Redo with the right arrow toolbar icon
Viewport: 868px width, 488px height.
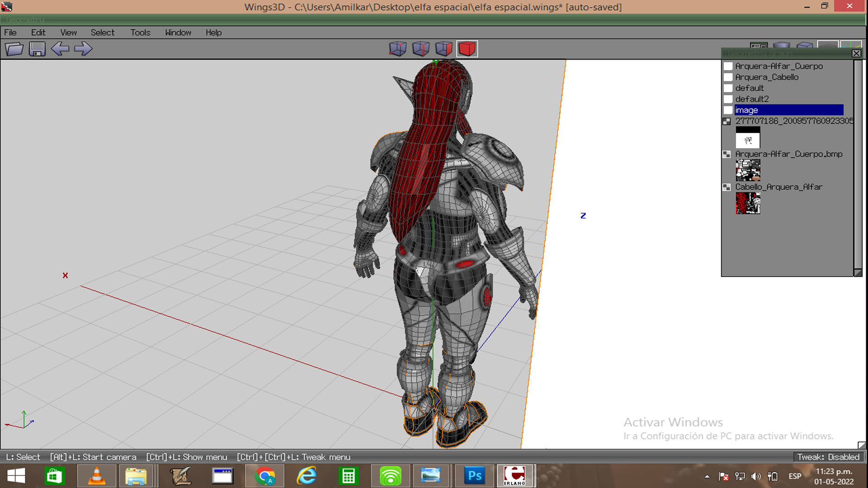tap(83, 49)
